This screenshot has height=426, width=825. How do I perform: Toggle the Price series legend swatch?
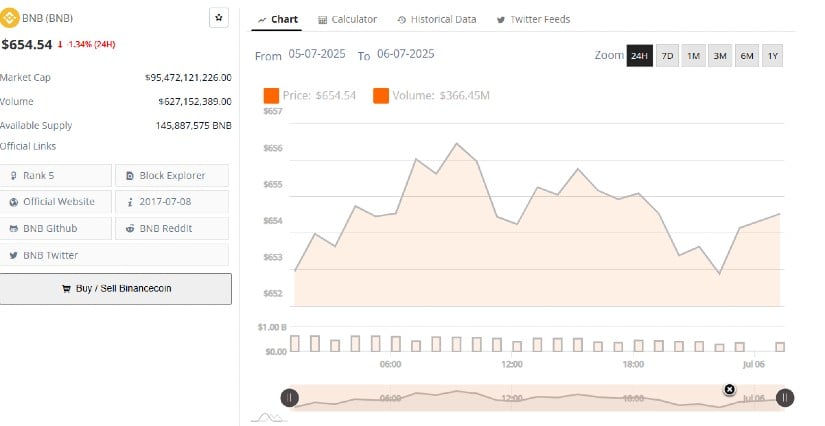[271, 96]
